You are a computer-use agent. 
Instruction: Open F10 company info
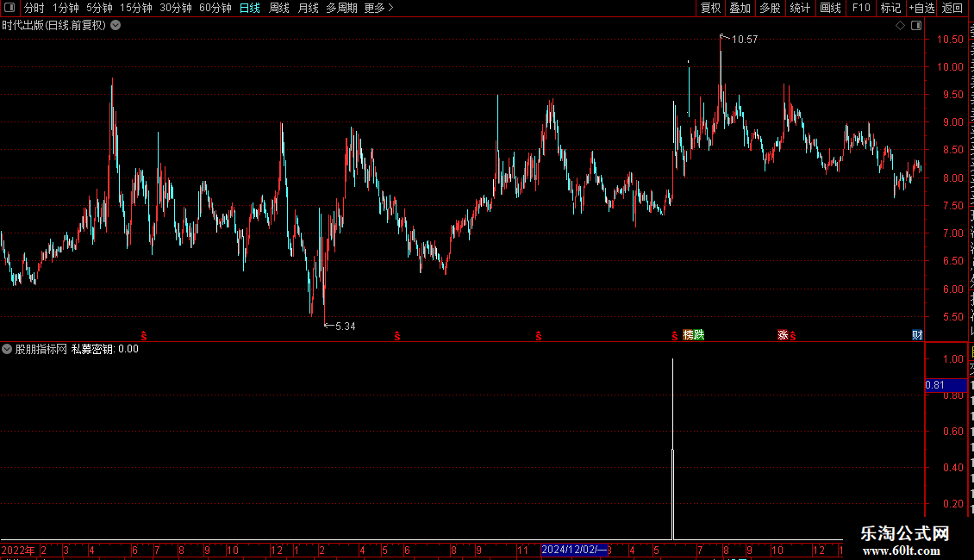(861, 8)
